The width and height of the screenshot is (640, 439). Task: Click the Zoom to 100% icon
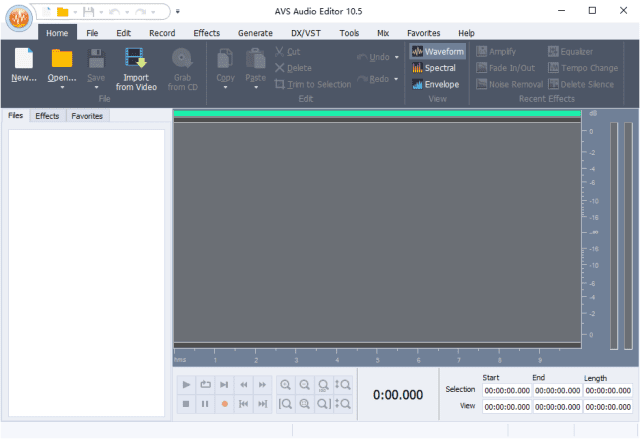[323, 385]
